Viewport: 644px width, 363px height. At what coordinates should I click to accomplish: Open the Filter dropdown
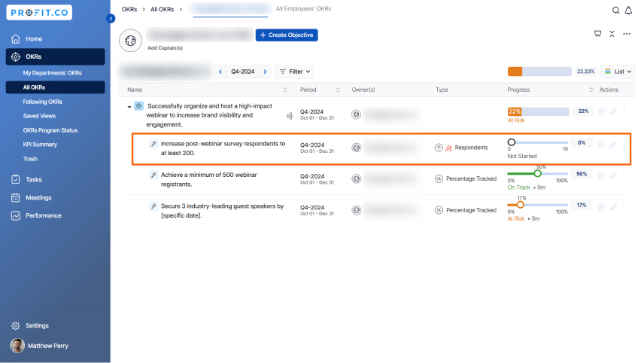click(294, 72)
